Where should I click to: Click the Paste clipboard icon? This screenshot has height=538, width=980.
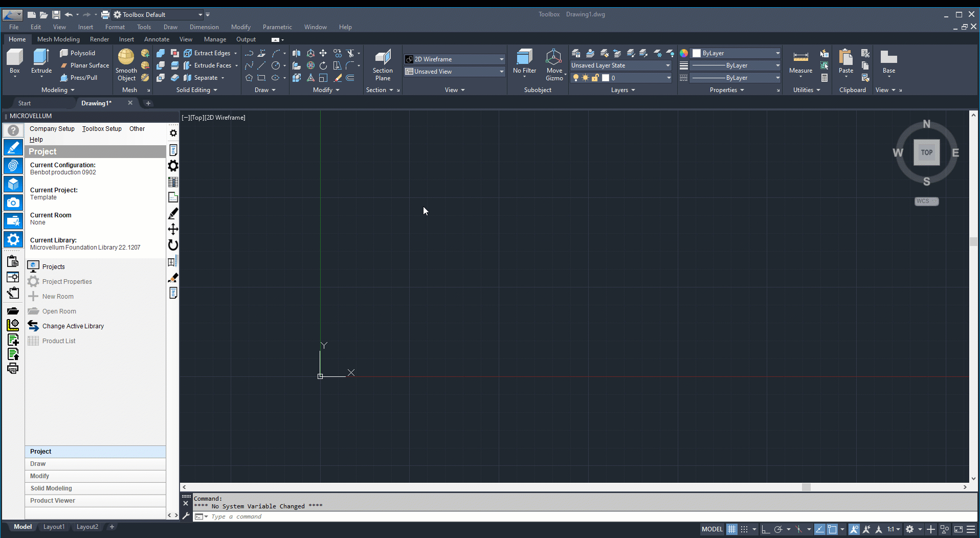(845, 57)
